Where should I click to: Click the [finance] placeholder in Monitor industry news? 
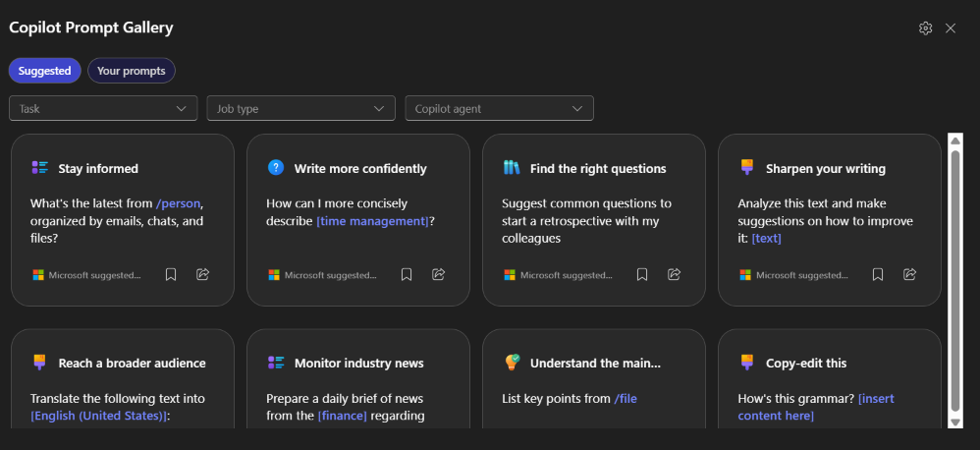point(343,416)
